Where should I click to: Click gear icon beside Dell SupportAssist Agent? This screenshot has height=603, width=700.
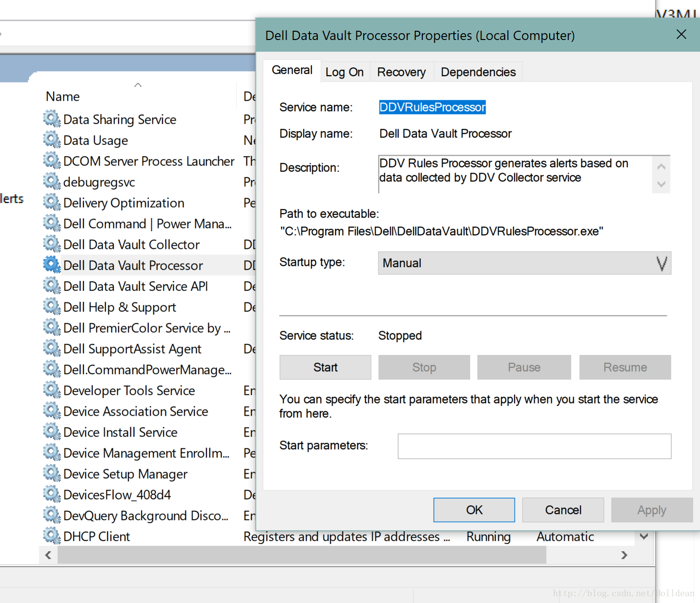click(52, 348)
